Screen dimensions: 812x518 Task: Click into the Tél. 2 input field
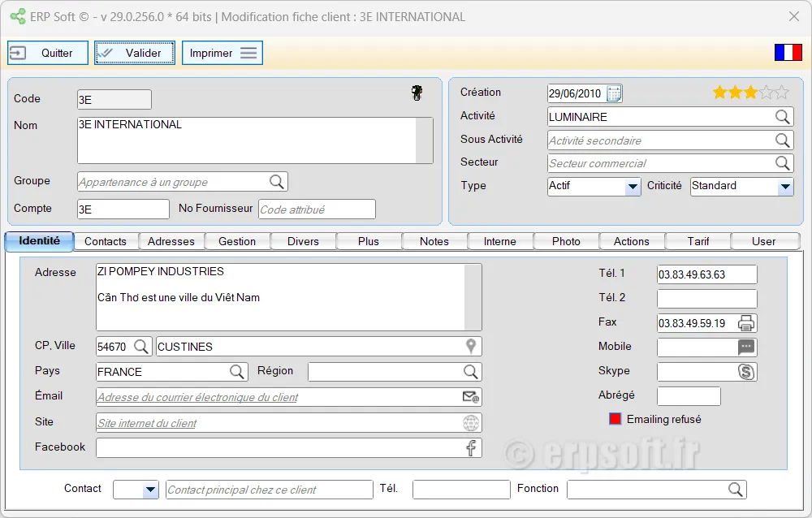[x=706, y=299]
